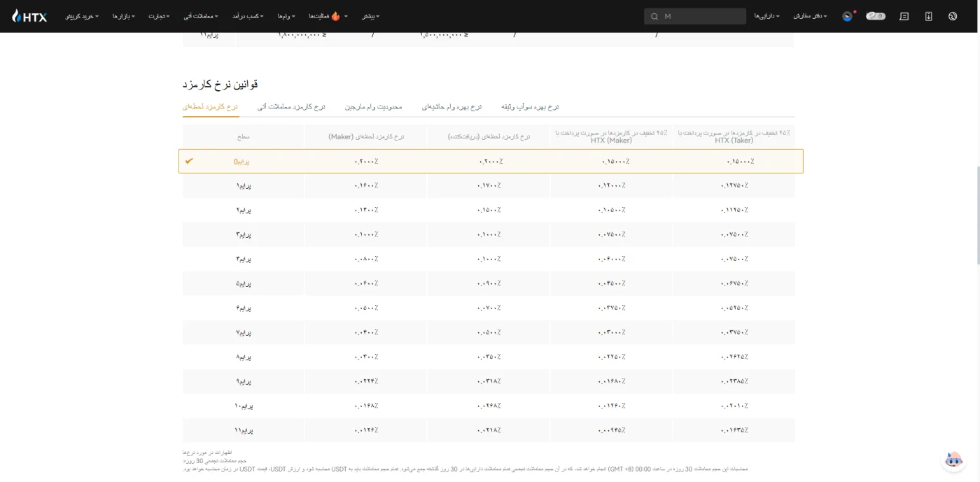
Task: Expand the کسب درآمد menu
Action: click(x=248, y=16)
